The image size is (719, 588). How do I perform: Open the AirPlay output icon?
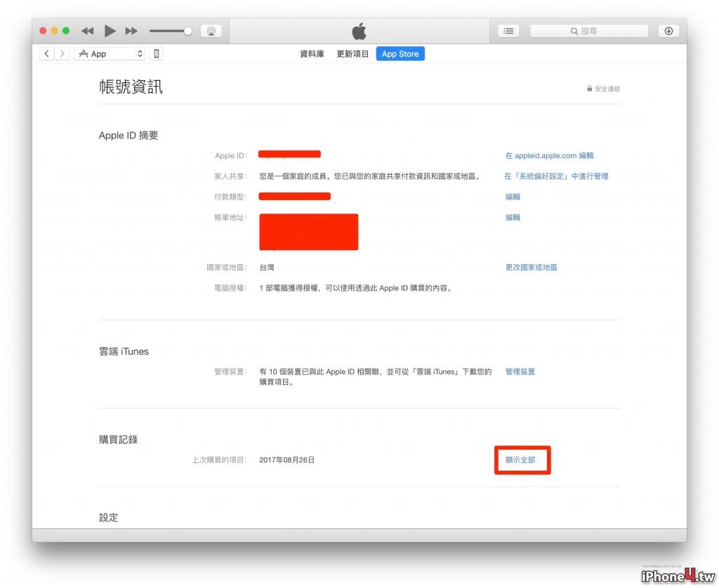pyautogui.click(x=211, y=31)
